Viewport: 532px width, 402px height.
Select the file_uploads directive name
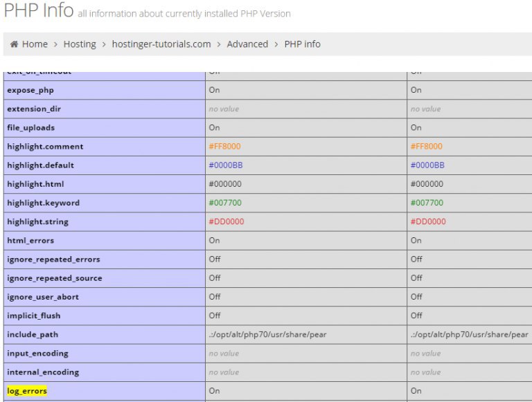[31, 128]
